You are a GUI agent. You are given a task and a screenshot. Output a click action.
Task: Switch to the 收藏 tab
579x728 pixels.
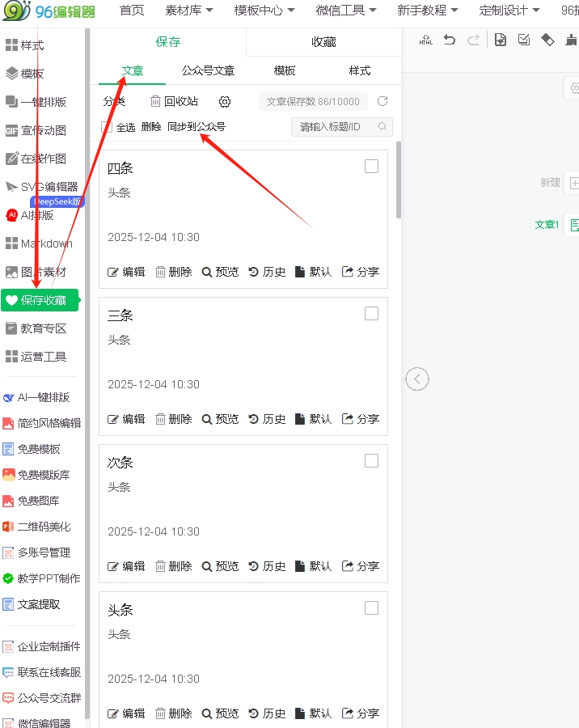323,42
